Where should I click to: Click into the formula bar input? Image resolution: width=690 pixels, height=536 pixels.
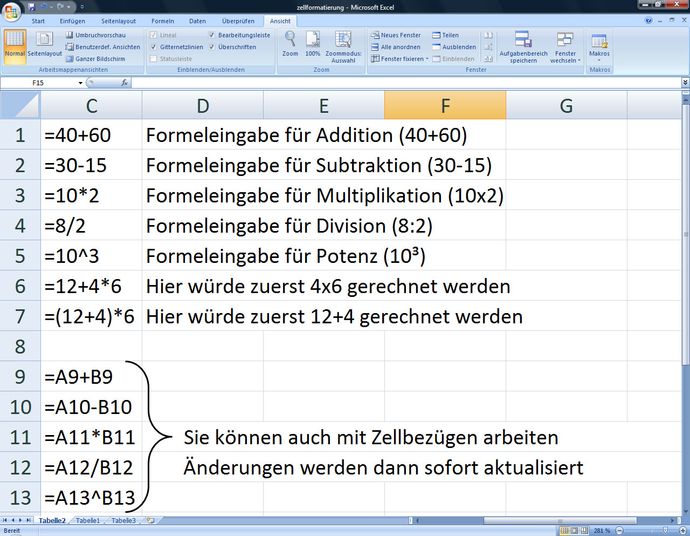point(406,82)
